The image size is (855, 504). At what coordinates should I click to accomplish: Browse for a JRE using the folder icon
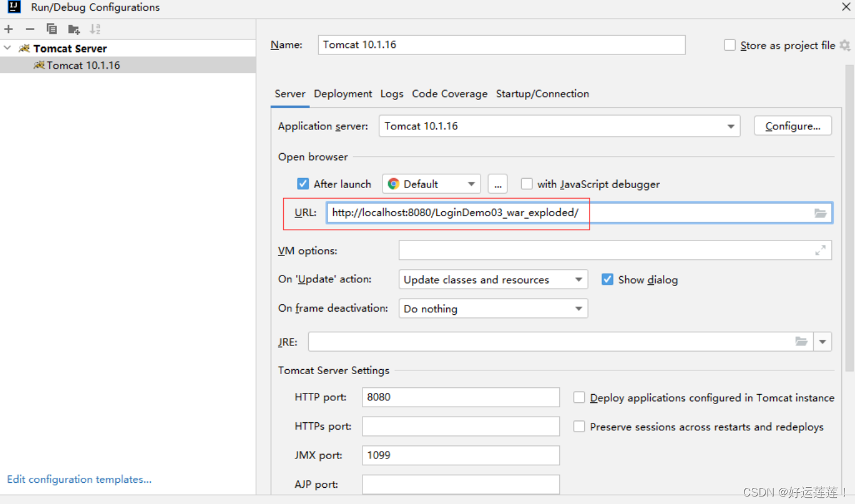click(x=801, y=342)
